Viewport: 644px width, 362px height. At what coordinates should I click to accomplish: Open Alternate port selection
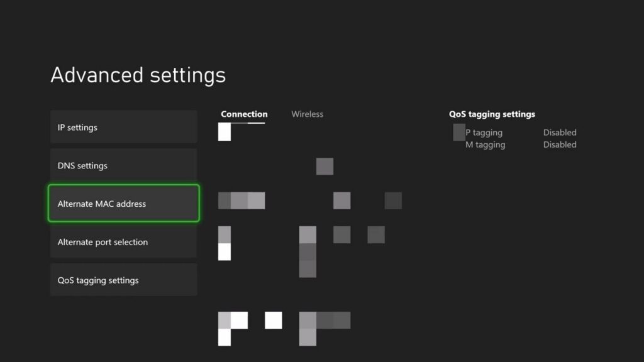pos(124,241)
